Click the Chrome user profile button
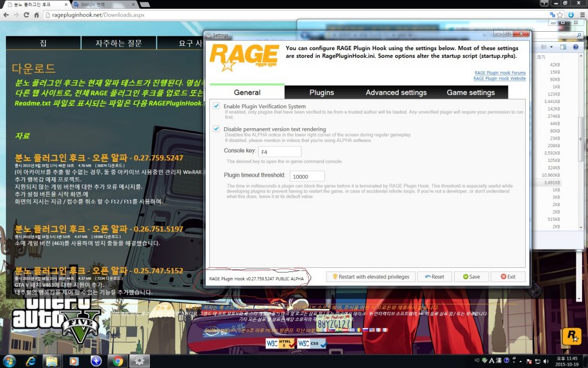The width and height of the screenshot is (588, 368). click(x=544, y=2)
